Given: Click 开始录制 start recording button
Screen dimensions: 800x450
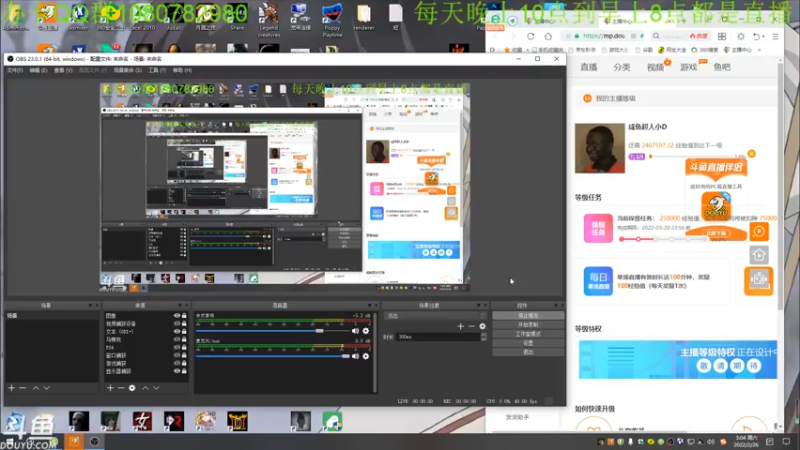Looking at the screenshot, I should coord(528,325).
